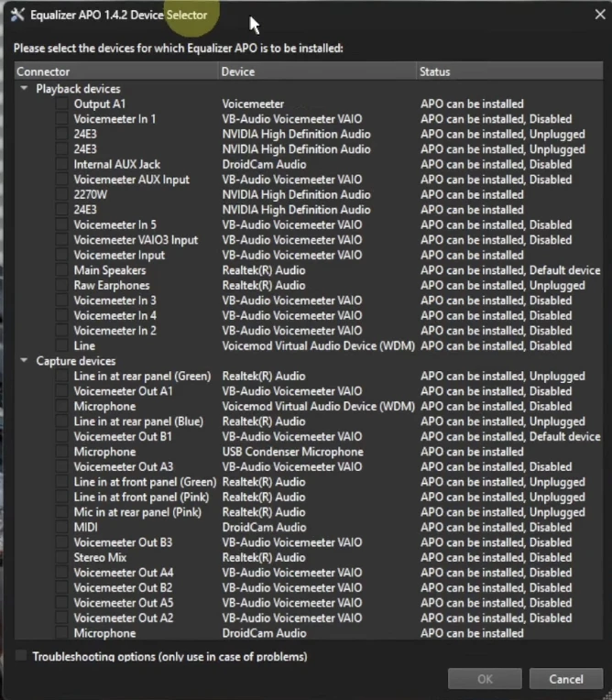Close the Device Selector dialog
Viewport: 612px width, 700px height.
(600, 15)
